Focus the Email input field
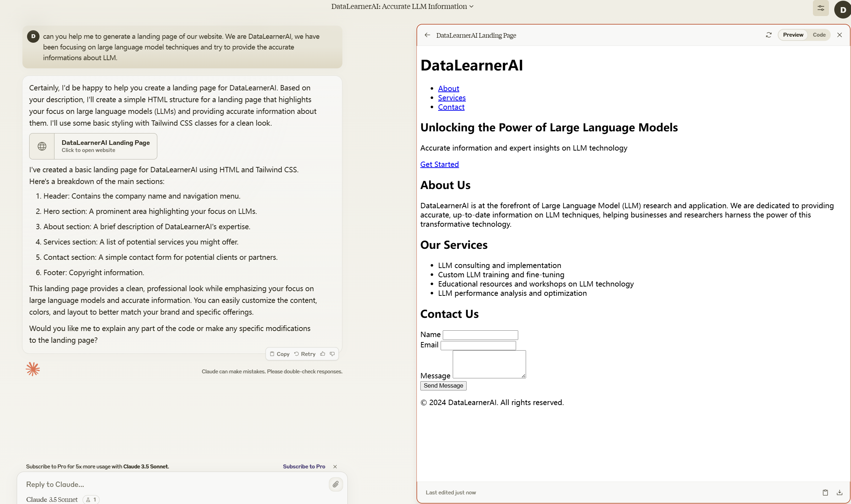This screenshot has width=851, height=504. coord(478,345)
